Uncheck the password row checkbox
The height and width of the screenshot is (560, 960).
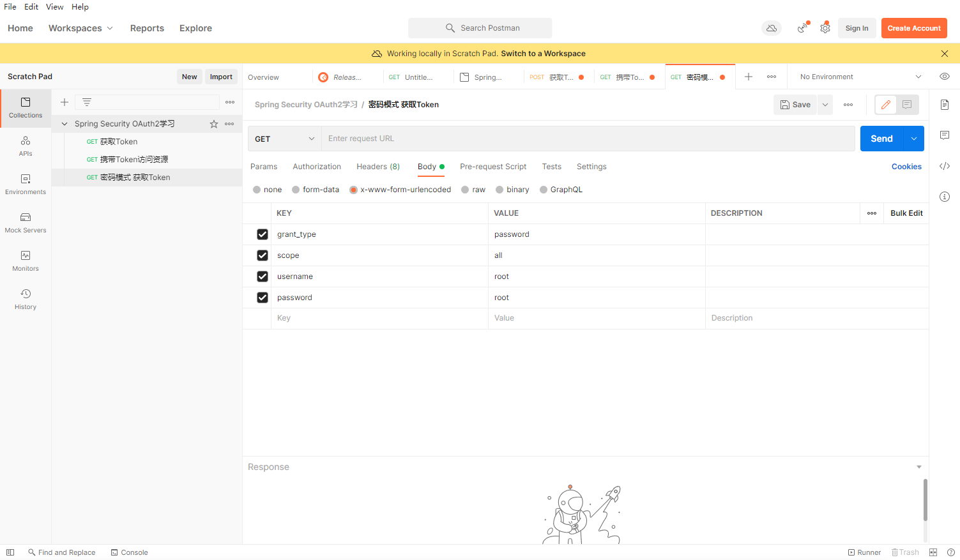pos(263,298)
